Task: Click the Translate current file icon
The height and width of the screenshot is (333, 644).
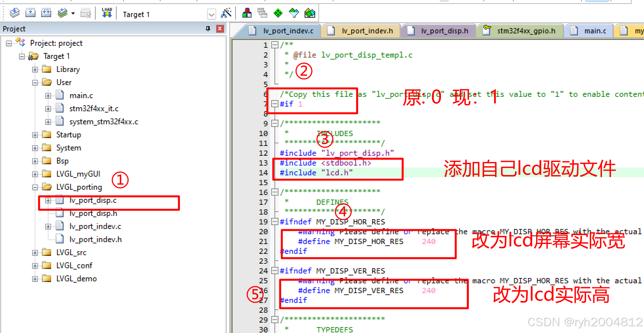Action: pyautogui.click(x=14, y=13)
